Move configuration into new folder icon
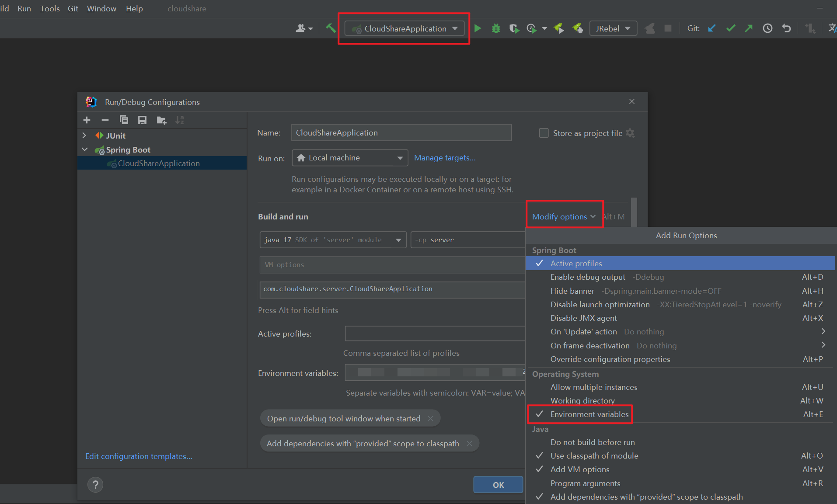Image resolution: width=837 pixels, height=504 pixels. [x=161, y=120]
